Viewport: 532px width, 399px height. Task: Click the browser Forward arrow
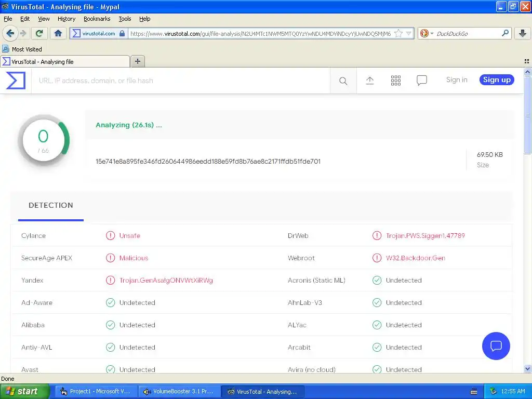click(x=23, y=33)
